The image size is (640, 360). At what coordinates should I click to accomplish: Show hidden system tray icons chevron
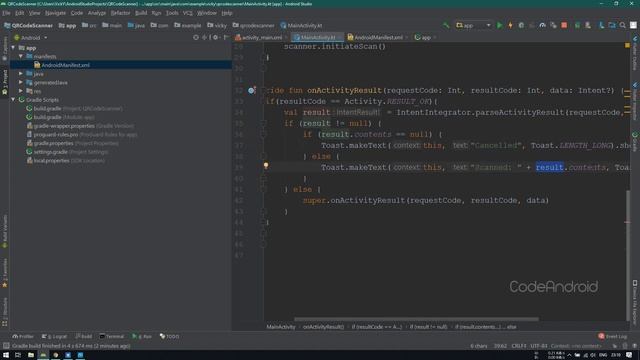click(x=569, y=355)
